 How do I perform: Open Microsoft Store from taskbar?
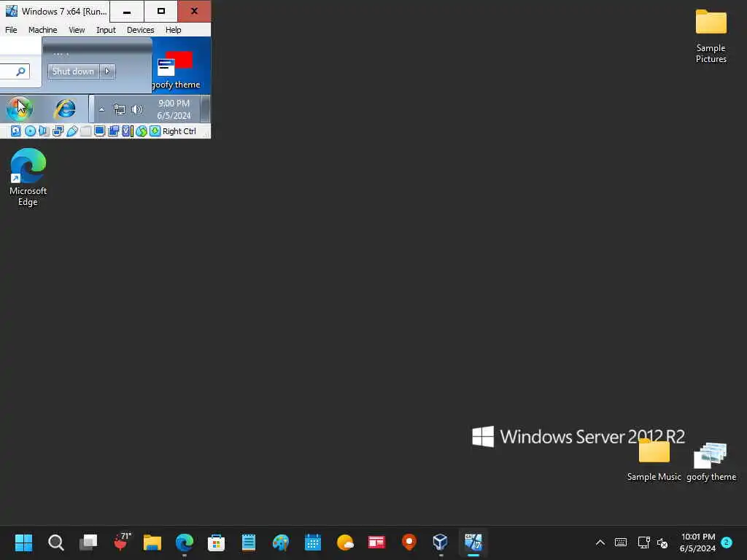(216, 542)
